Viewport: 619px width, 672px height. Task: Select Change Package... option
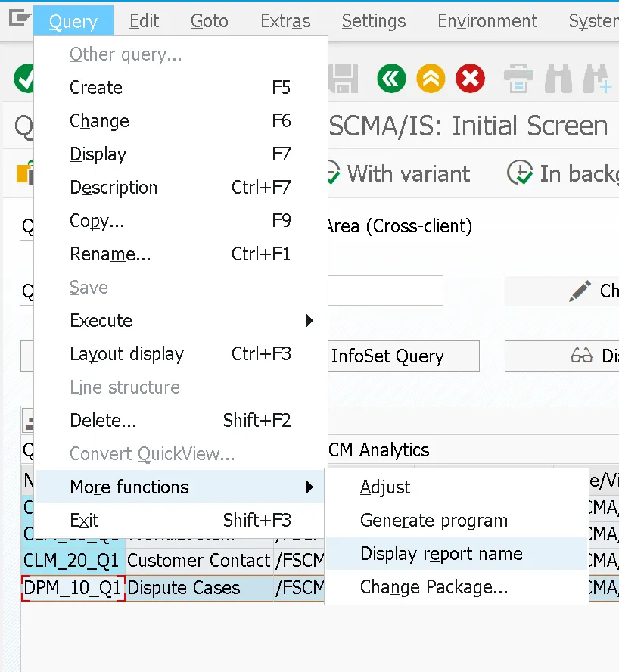click(434, 587)
